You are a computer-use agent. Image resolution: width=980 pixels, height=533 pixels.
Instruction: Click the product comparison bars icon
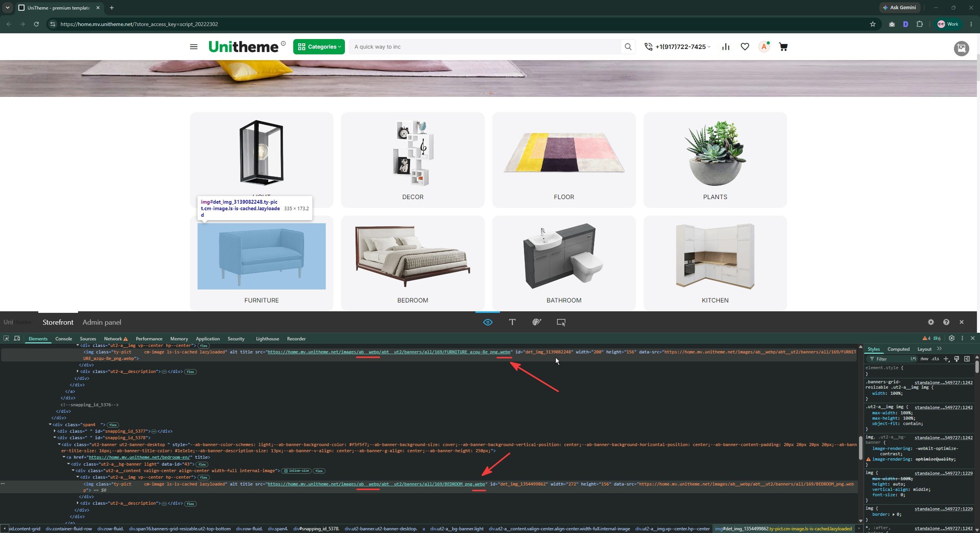point(726,47)
